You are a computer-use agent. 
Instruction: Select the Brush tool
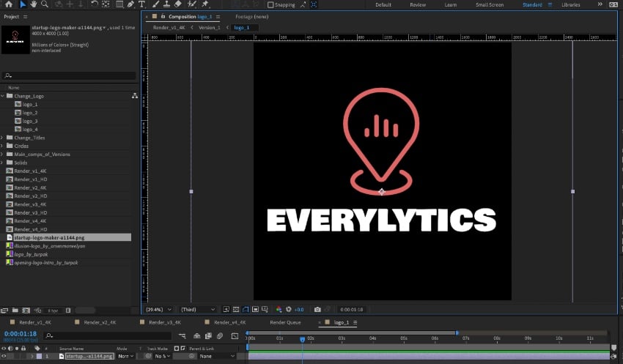pos(155,4)
